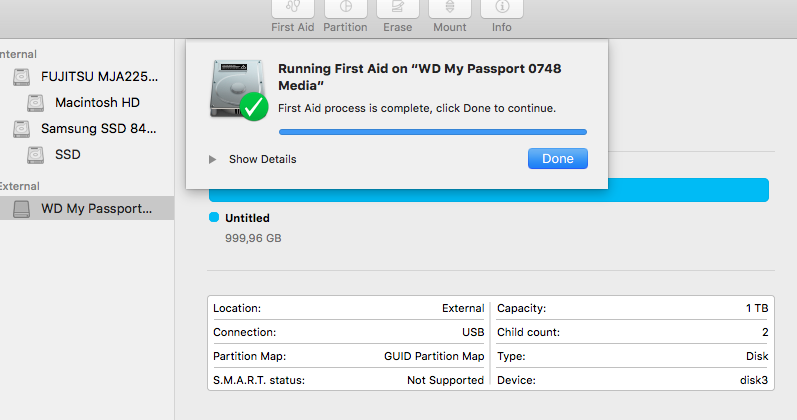Expand Show Details disclosure triangle
Image resolution: width=797 pixels, height=420 pixels.
point(212,159)
